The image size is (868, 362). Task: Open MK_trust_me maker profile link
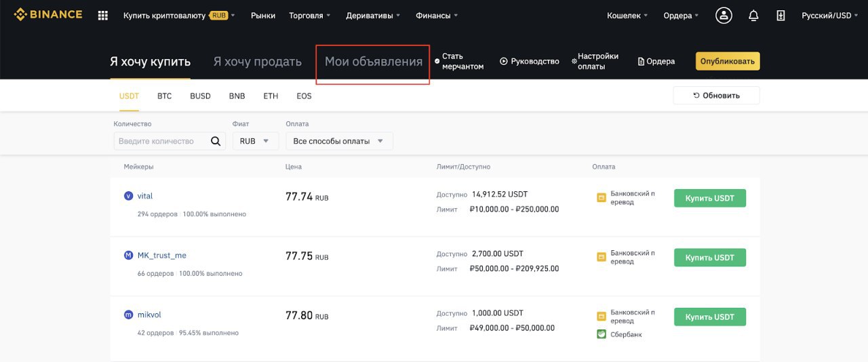161,256
